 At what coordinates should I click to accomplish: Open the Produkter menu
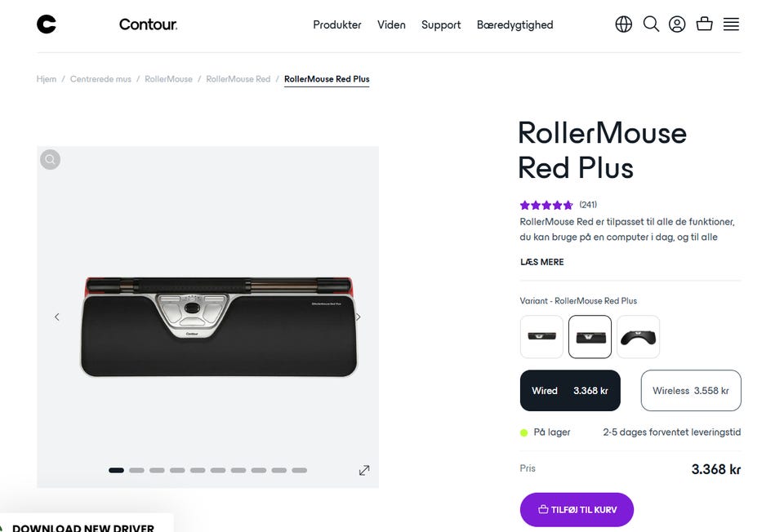tap(337, 24)
